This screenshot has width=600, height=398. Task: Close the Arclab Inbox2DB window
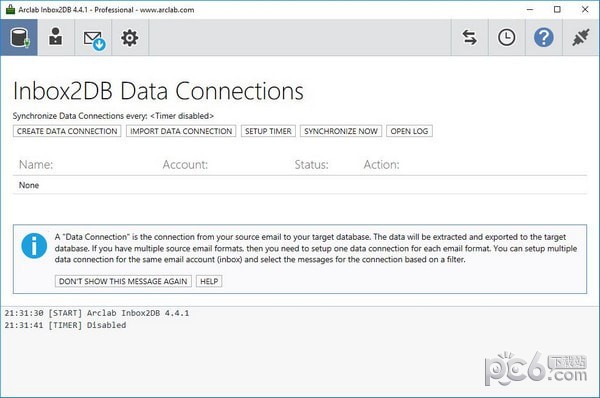pos(585,10)
